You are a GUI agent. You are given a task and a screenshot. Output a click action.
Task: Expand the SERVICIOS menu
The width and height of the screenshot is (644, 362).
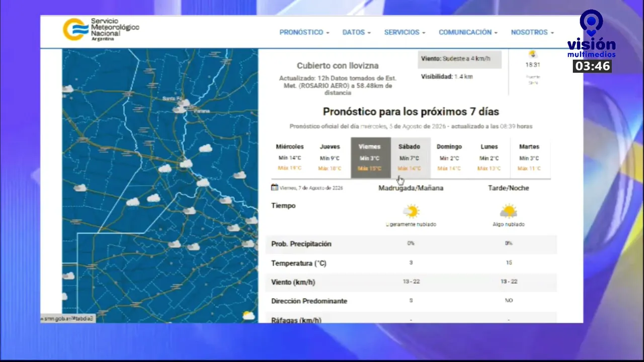[405, 32]
